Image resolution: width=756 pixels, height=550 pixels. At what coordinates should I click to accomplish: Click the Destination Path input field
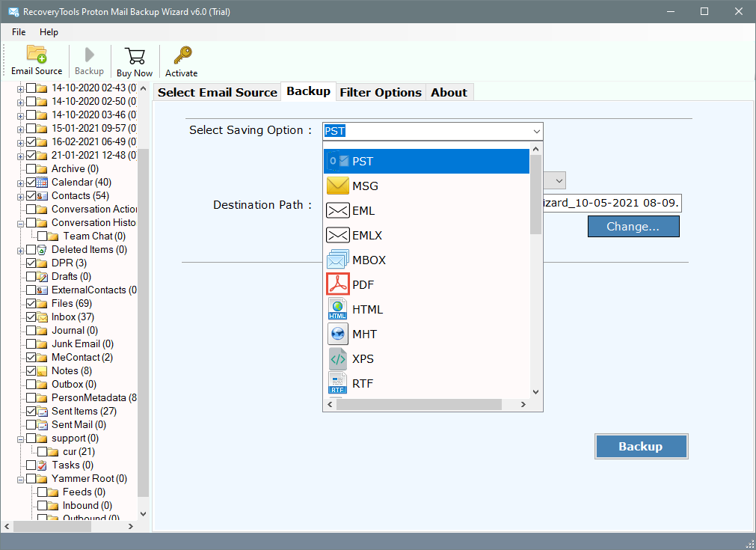click(x=612, y=203)
